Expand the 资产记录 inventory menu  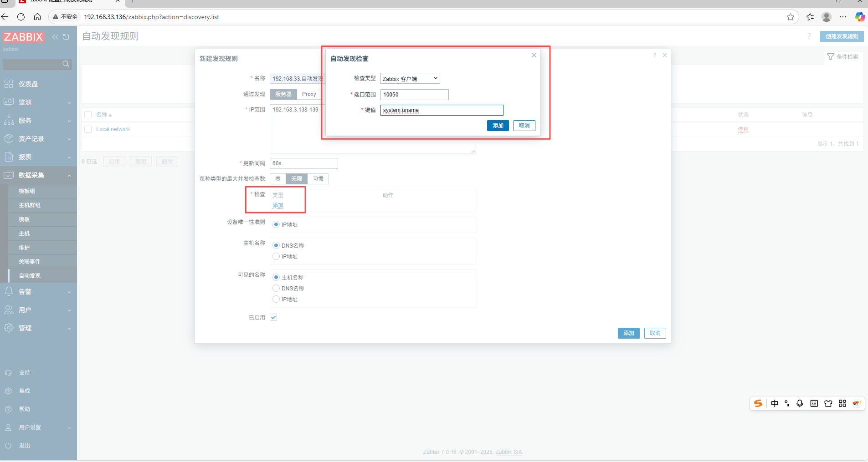[x=38, y=139]
